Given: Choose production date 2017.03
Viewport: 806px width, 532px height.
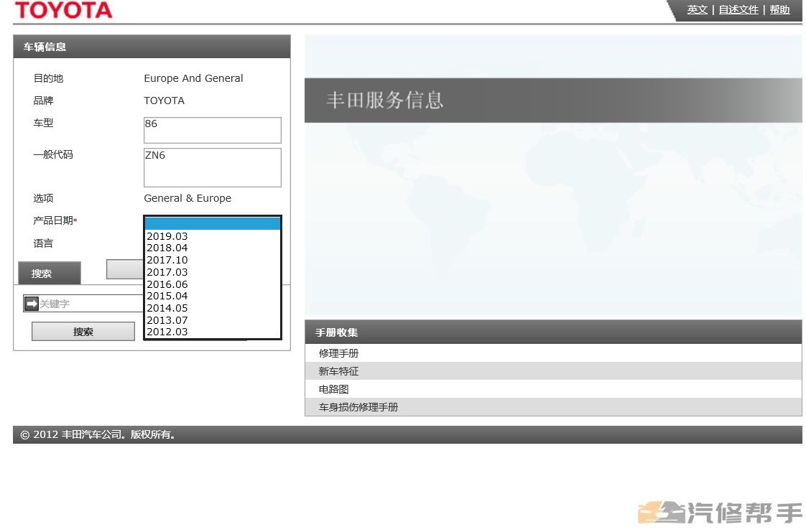Looking at the screenshot, I should tap(213, 272).
